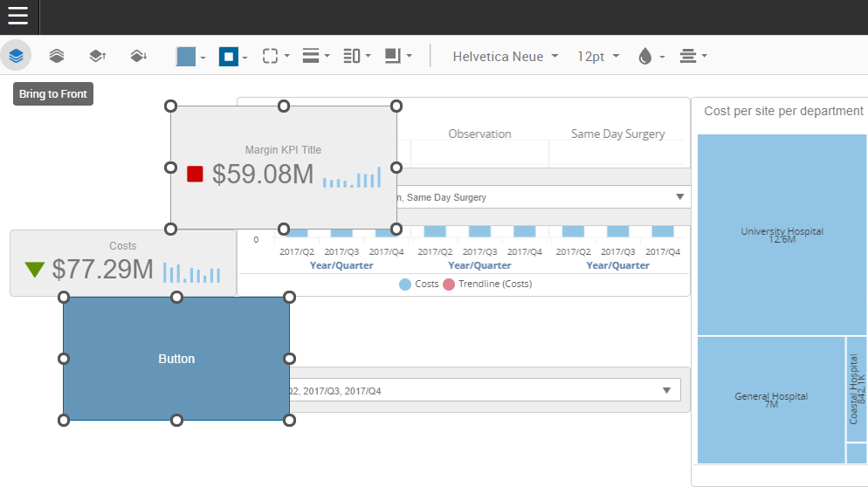Click the Bring to Front icon

[x=16, y=56]
